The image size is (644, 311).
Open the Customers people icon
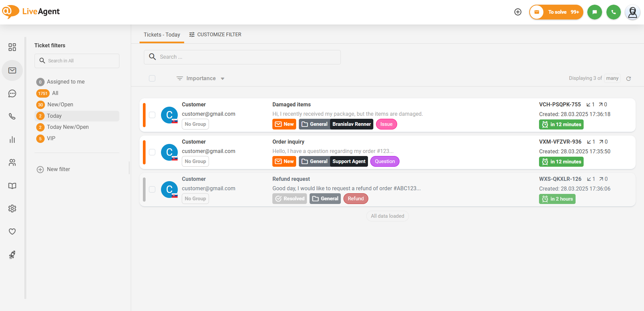tap(12, 163)
